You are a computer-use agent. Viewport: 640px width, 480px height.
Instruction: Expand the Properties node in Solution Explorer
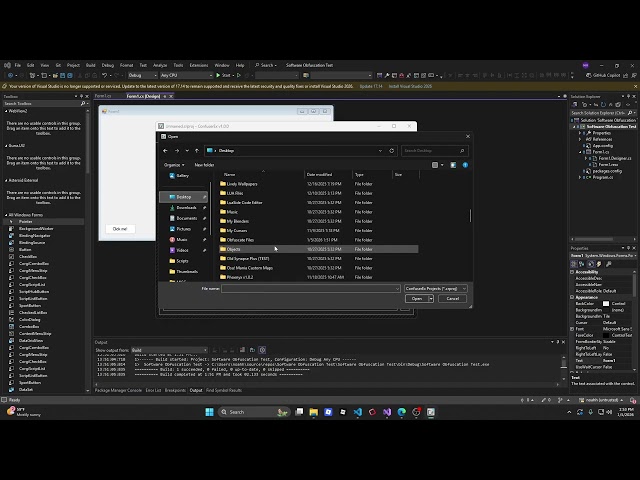tap(580, 133)
